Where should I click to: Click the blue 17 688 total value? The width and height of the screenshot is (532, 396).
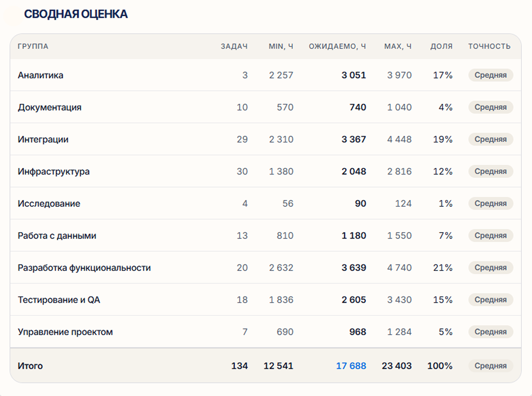(x=351, y=366)
